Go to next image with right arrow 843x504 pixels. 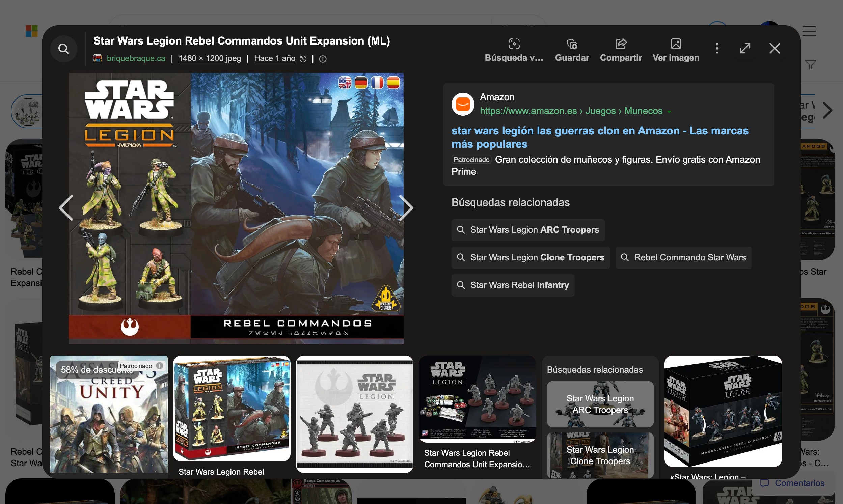[x=406, y=208]
